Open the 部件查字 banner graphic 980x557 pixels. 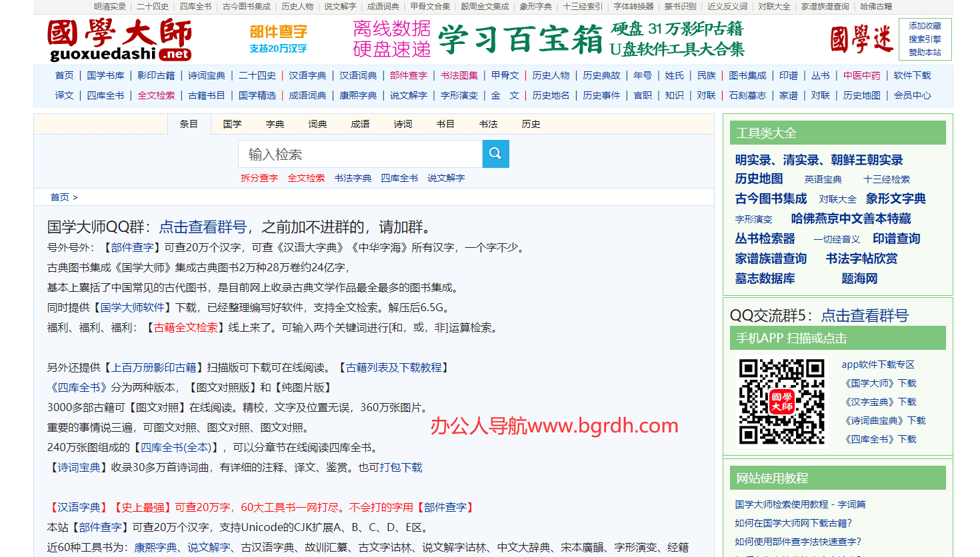click(x=278, y=39)
